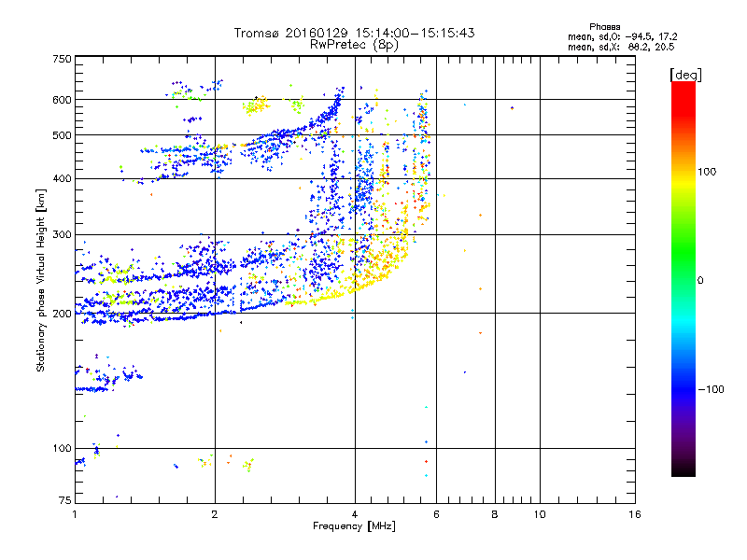
Task: Click the 'Phases' heading at top right
Action: point(604,27)
